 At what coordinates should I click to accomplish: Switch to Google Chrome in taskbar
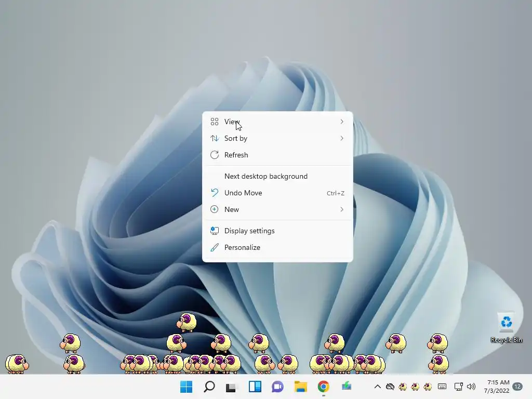[323, 387]
